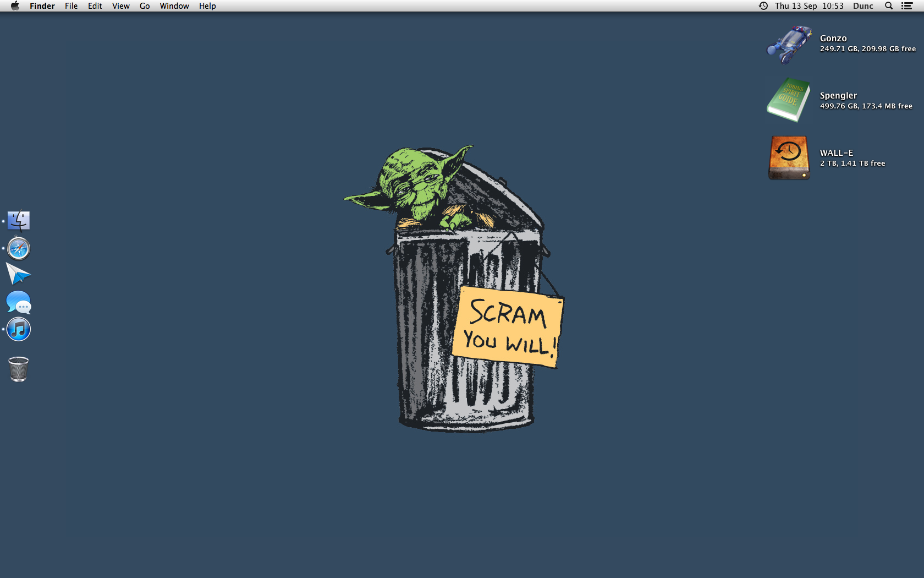
Task: Open the Apple menu
Action: tap(15, 6)
